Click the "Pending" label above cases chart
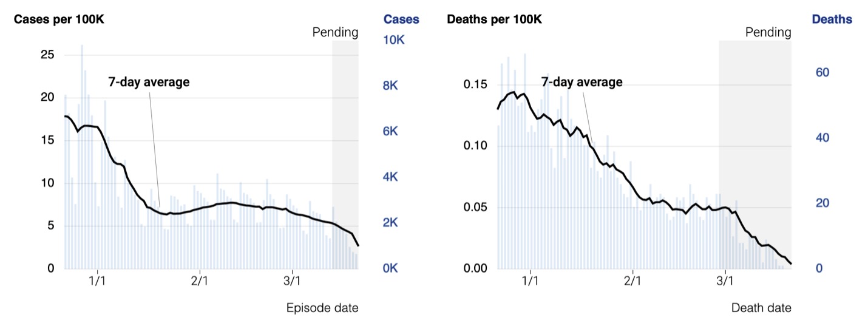Screen dimensions: 868x326 (x=335, y=32)
